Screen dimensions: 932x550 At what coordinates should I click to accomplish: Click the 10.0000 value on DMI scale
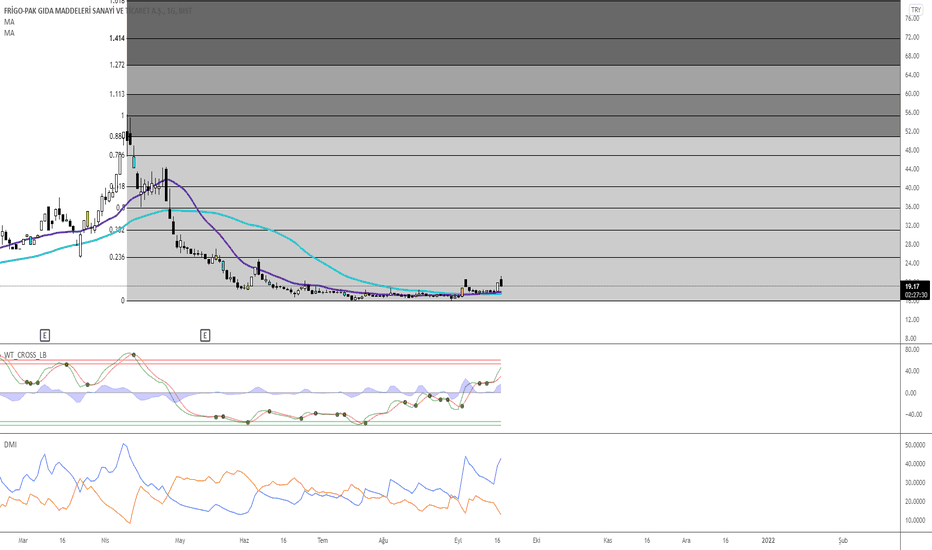click(x=915, y=521)
